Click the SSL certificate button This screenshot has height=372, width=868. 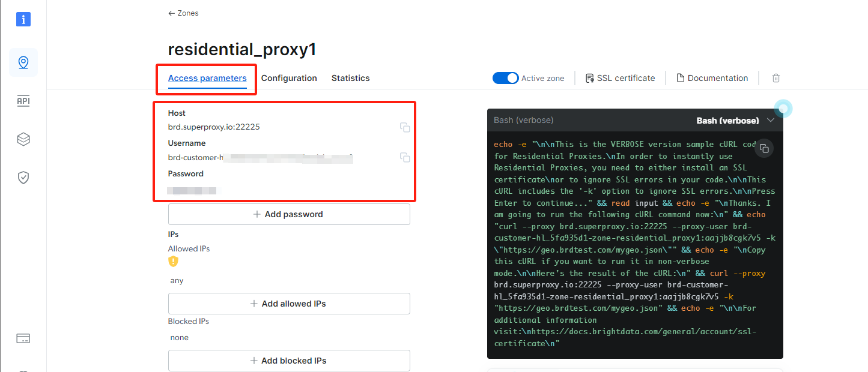[x=620, y=78]
